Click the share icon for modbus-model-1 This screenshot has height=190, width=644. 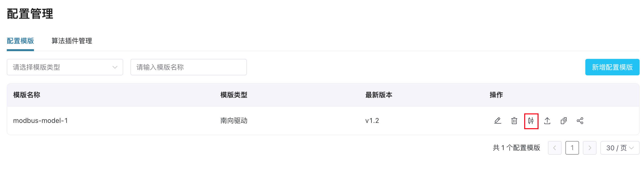click(580, 121)
